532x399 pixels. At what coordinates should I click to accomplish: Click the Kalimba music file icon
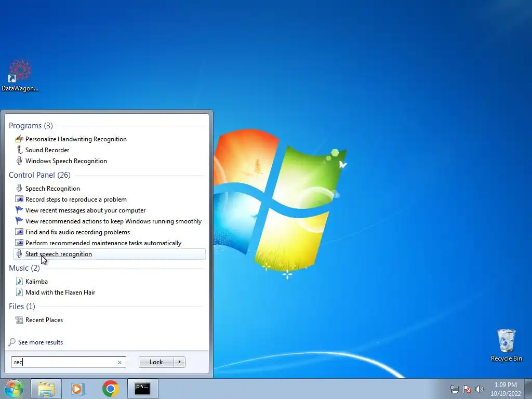point(19,281)
